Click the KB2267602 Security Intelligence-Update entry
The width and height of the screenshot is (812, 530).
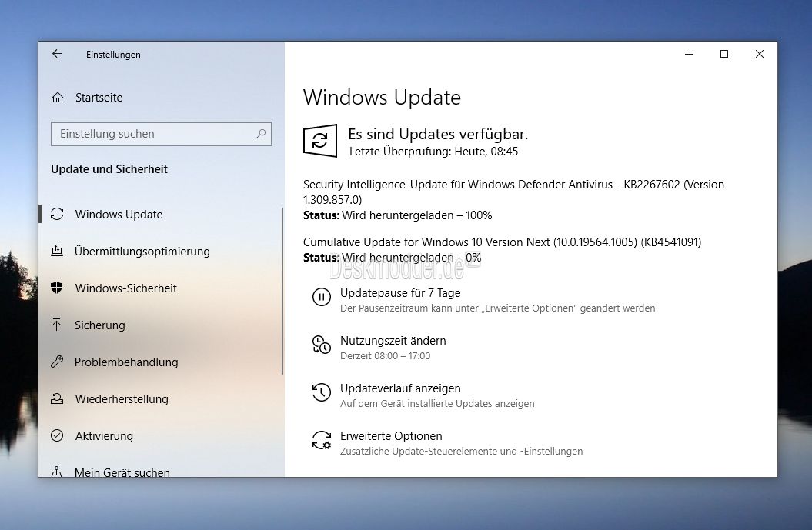click(513, 192)
